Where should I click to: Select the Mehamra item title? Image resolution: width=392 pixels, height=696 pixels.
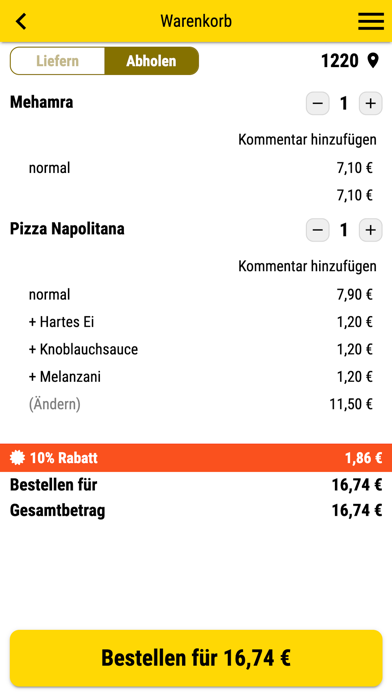point(42,103)
